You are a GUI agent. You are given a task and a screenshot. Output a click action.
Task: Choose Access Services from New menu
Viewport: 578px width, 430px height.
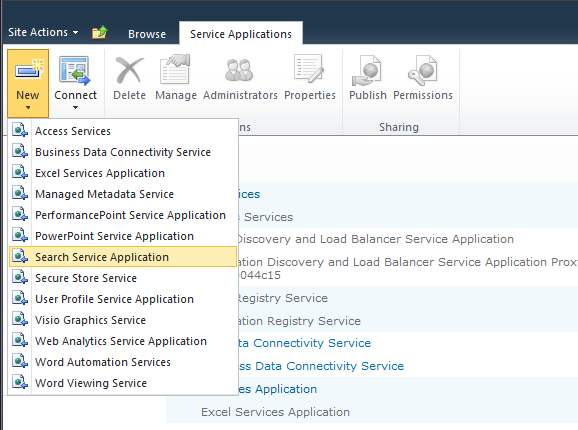click(x=123, y=131)
